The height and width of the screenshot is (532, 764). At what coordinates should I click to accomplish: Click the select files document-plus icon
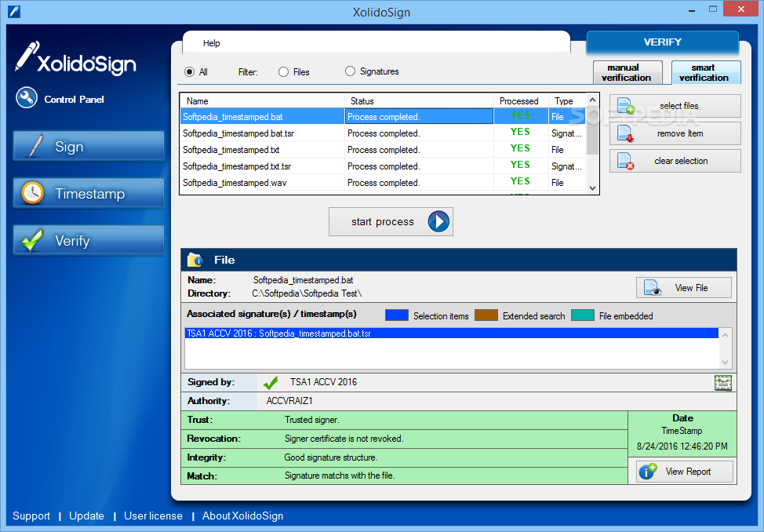pos(626,106)
